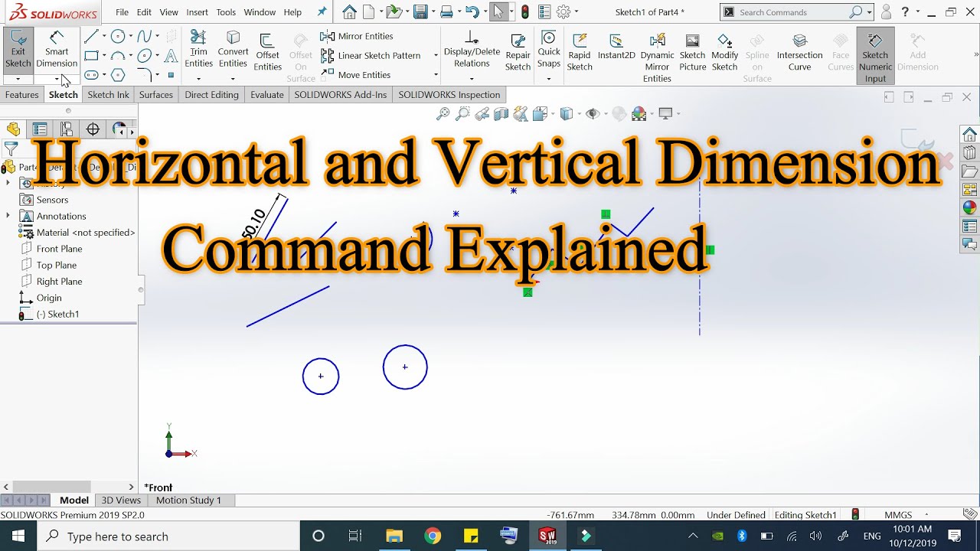Switch to the Features tab

(x=21, y=95)
